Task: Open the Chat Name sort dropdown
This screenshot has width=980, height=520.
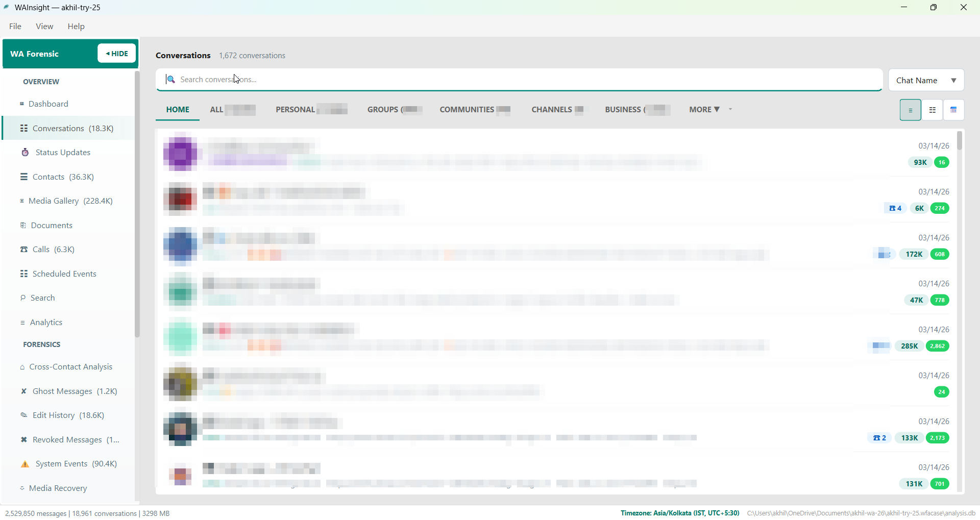Action: point(926,80)
